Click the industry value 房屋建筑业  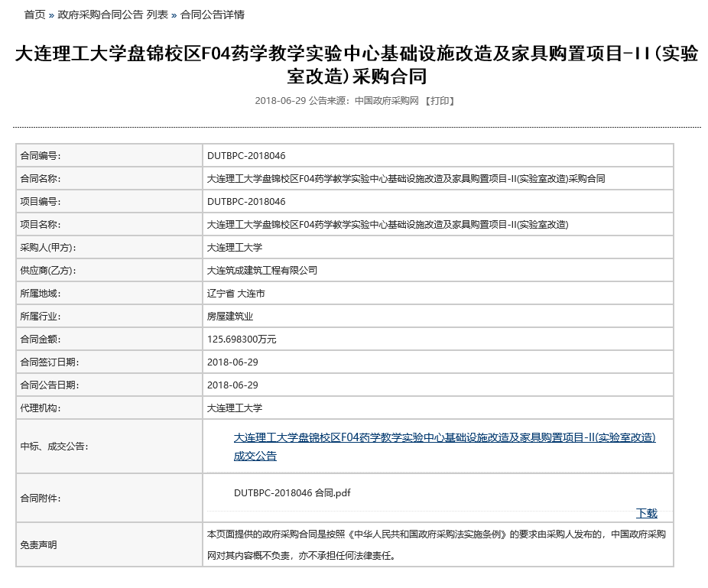click(x=230, y=316)
